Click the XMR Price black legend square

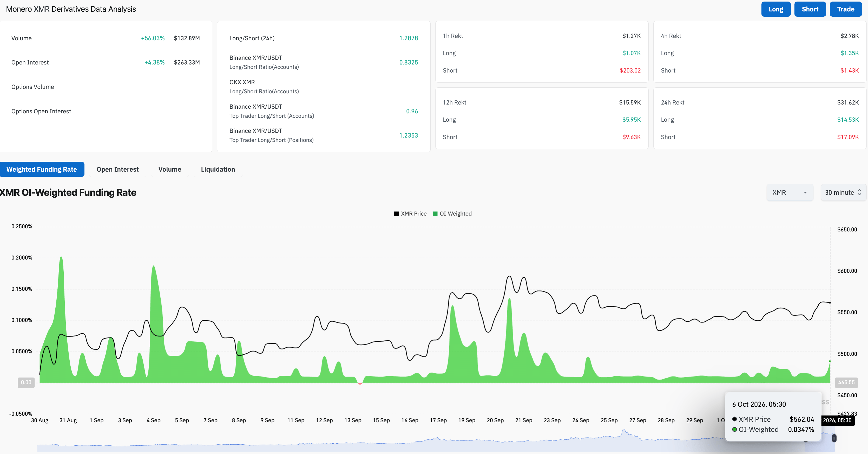(x=396, y=214)
